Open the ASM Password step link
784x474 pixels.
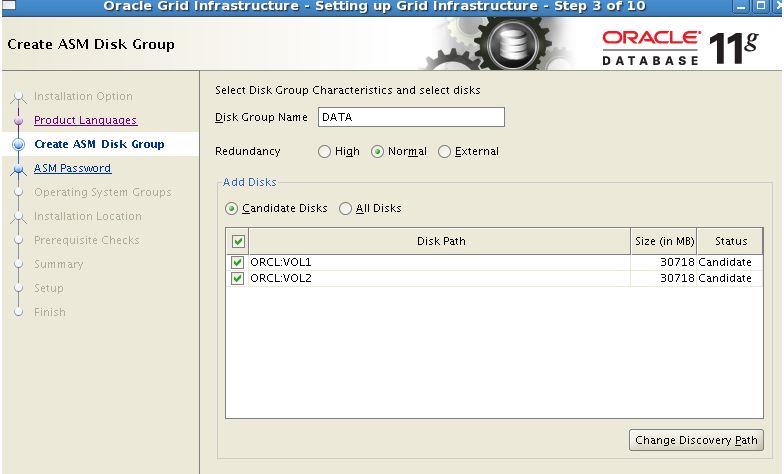tap(72, 168)
